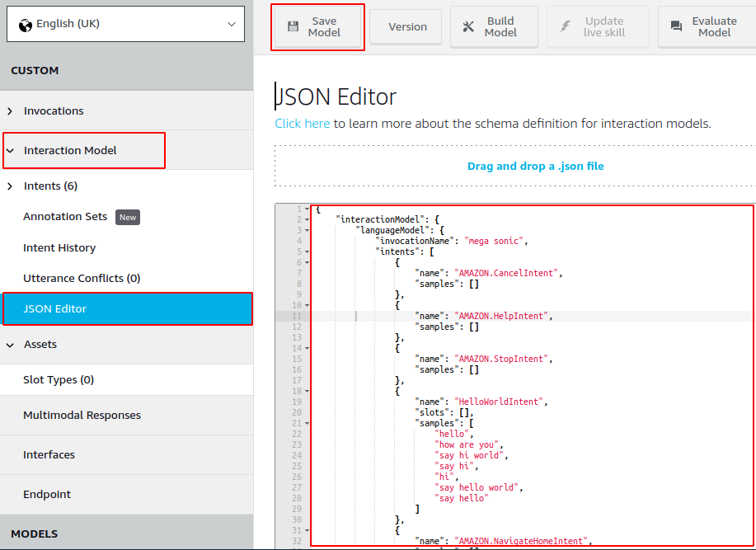Collapse the Assets section
This screenshot has height=550, width=756.
pos(10,345)
